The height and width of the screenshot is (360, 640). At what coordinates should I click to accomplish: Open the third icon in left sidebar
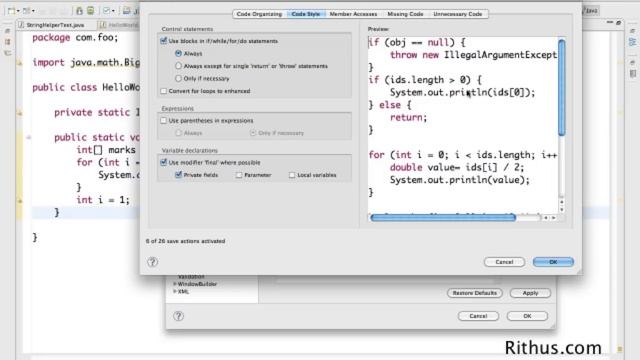7,53
